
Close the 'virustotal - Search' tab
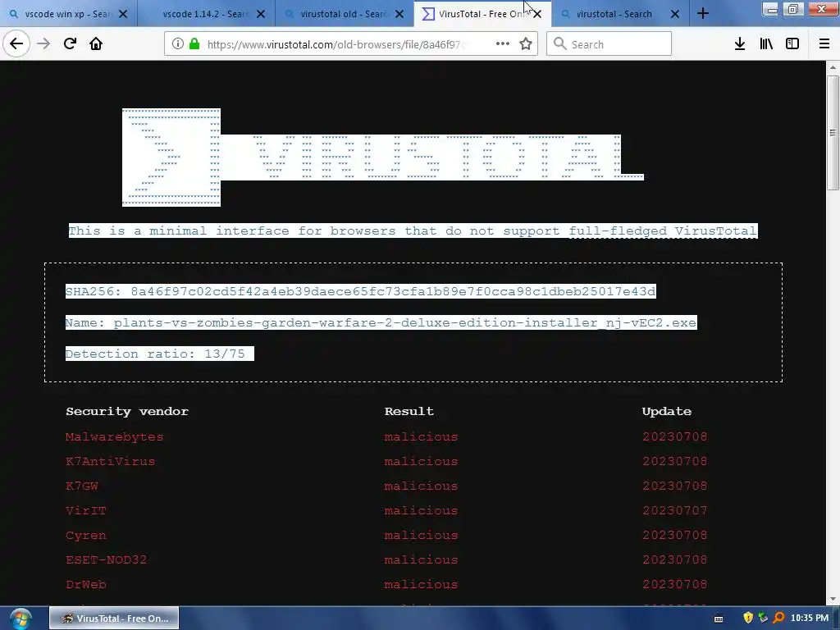(x=675, y=14)
